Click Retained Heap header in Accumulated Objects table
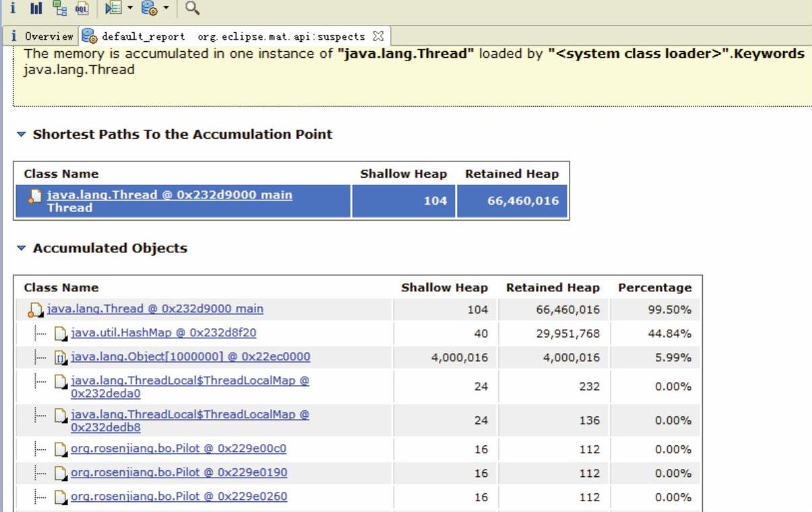The image size is (812, 512). point(553,287)
